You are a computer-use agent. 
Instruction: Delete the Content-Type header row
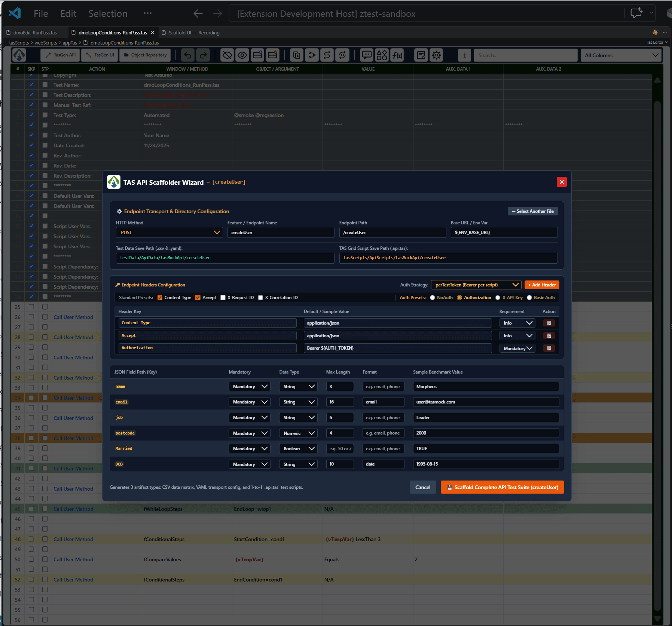pos(549,323)
